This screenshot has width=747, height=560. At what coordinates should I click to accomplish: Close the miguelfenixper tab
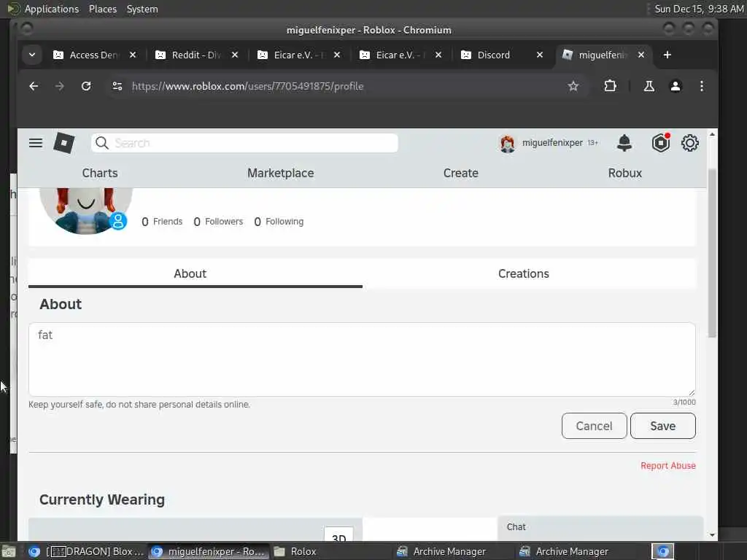click(x=641, y=55)
